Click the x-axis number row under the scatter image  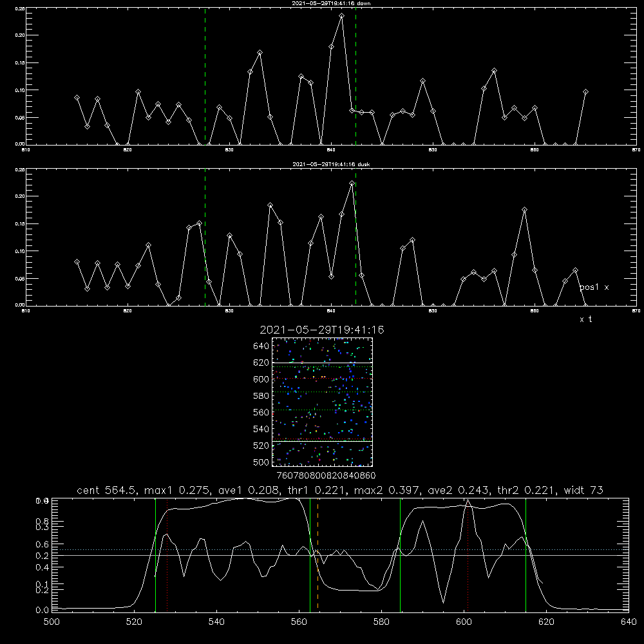tap(326, 476)
